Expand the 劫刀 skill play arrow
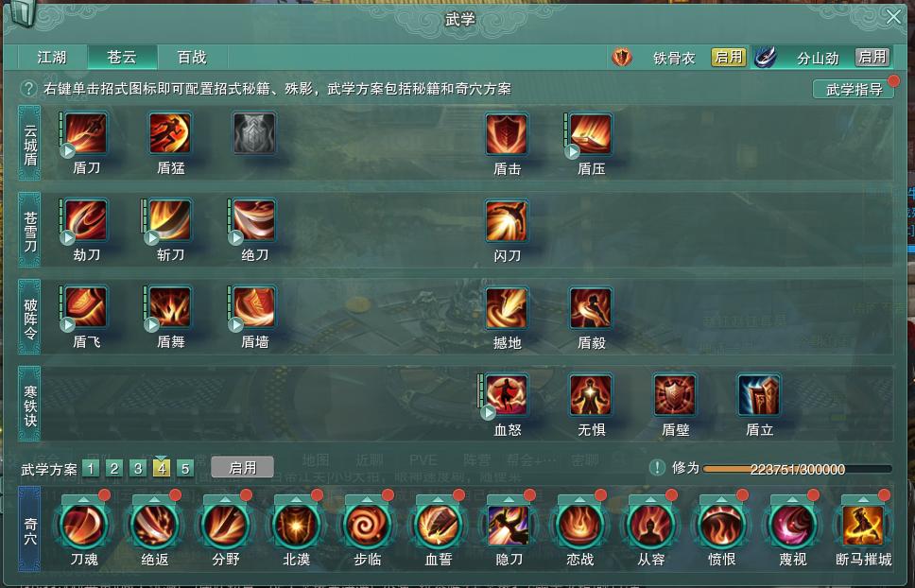Viewport: 915px width, 588px height. coord(68,237)
